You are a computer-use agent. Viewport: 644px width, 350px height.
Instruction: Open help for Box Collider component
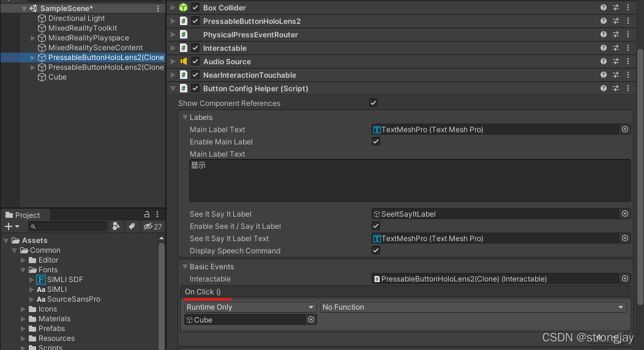click(x=604, y=7)
